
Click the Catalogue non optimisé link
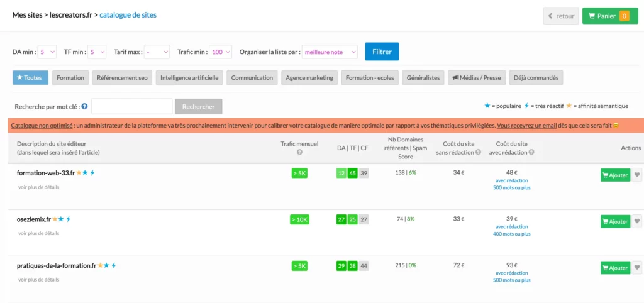[42, 126]
